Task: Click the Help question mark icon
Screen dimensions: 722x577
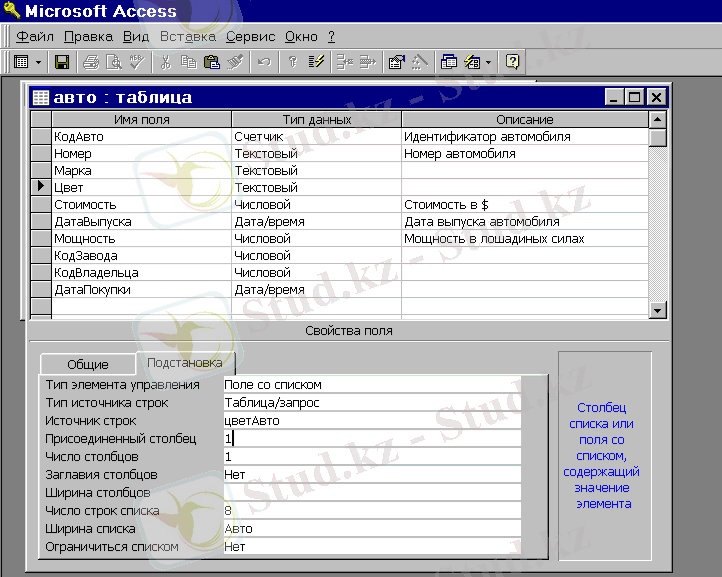Action: tap(512, 62)
